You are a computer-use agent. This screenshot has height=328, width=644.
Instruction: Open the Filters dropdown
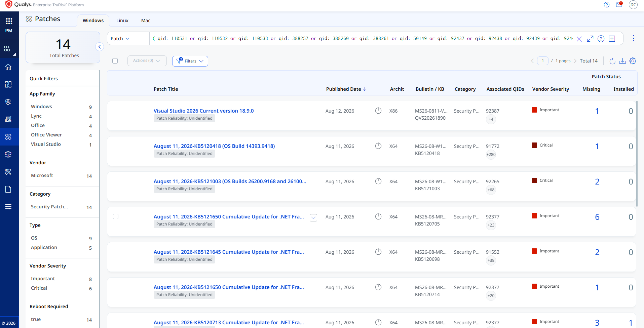(190, 61)
